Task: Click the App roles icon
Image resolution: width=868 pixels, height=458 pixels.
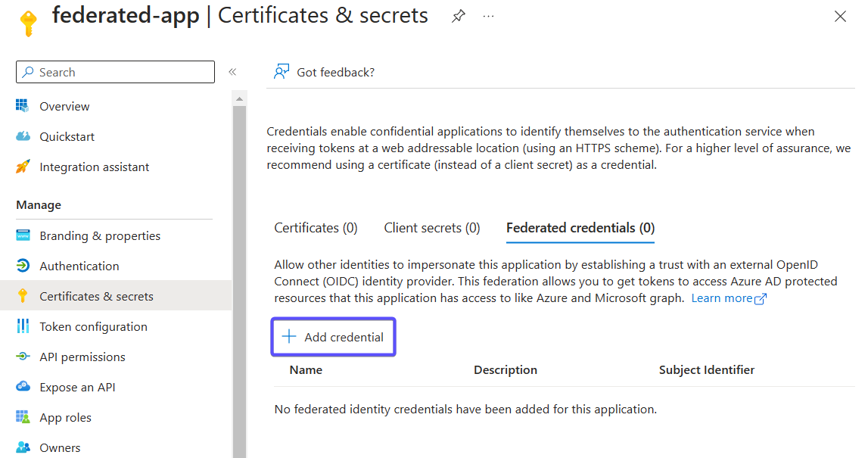Action: [x=23, y=417]
